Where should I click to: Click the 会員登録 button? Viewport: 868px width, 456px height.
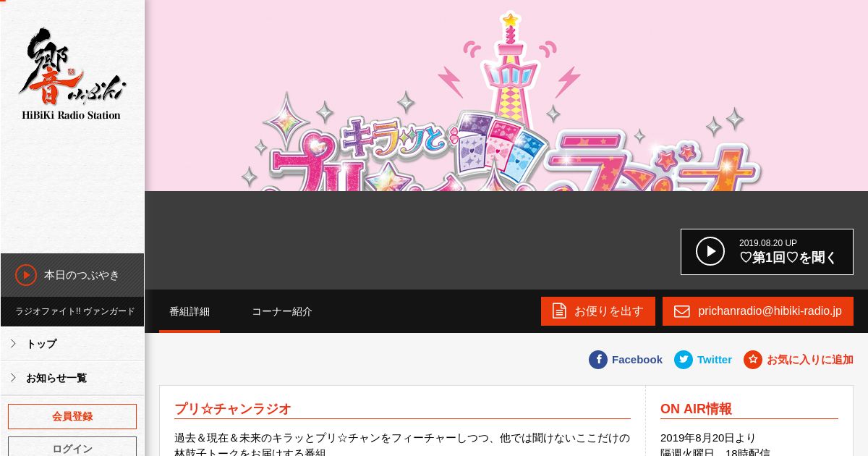72,416
